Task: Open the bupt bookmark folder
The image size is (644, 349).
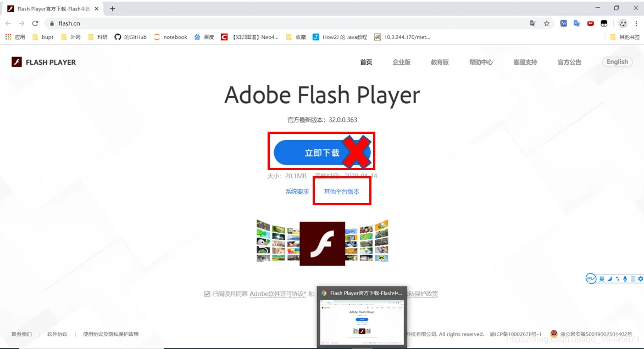Action: (x=43, y=37)
